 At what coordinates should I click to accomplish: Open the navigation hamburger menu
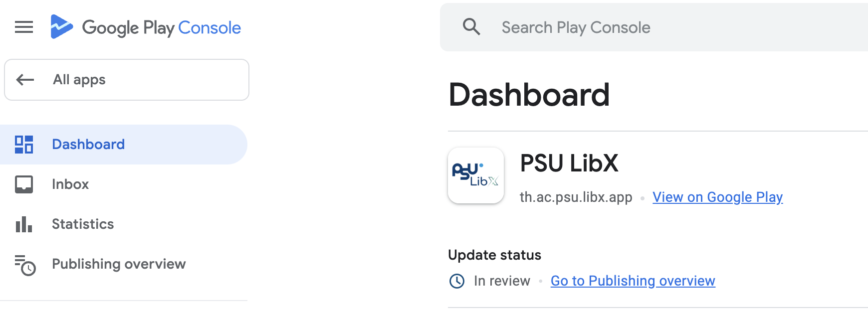pos(23,27)
